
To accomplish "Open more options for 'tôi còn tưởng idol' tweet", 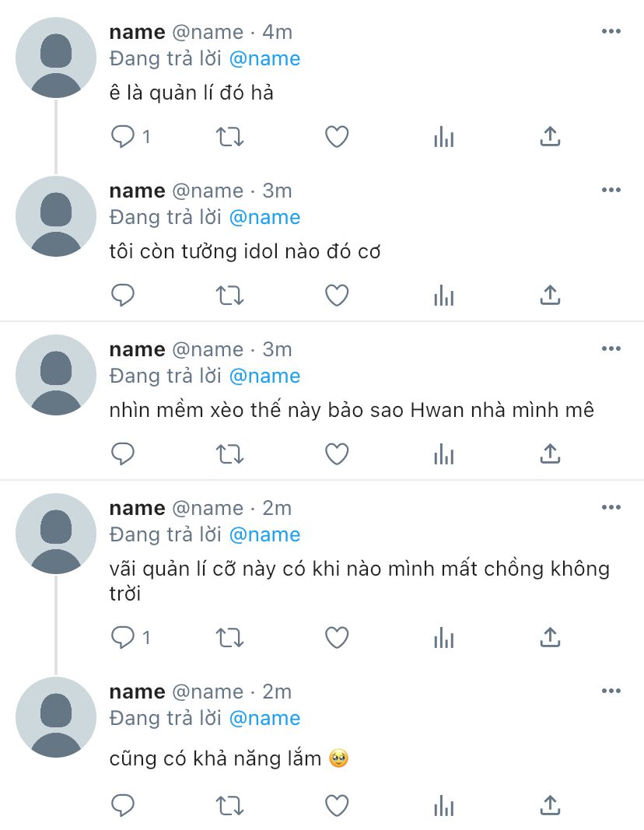I will coord(611,190).
